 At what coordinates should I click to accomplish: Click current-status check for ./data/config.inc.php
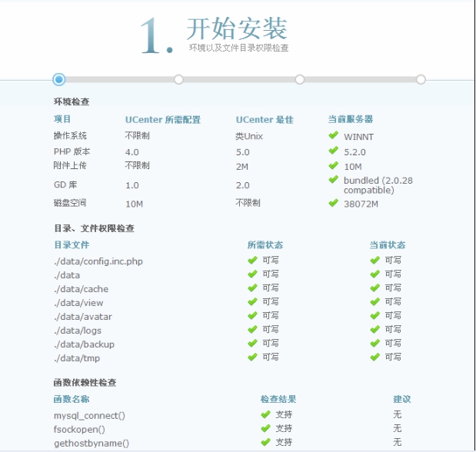(375, 260)
